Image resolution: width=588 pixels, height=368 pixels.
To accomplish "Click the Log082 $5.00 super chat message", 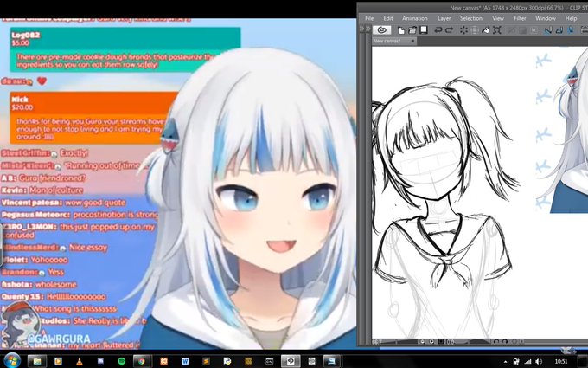I will point(125,49).
